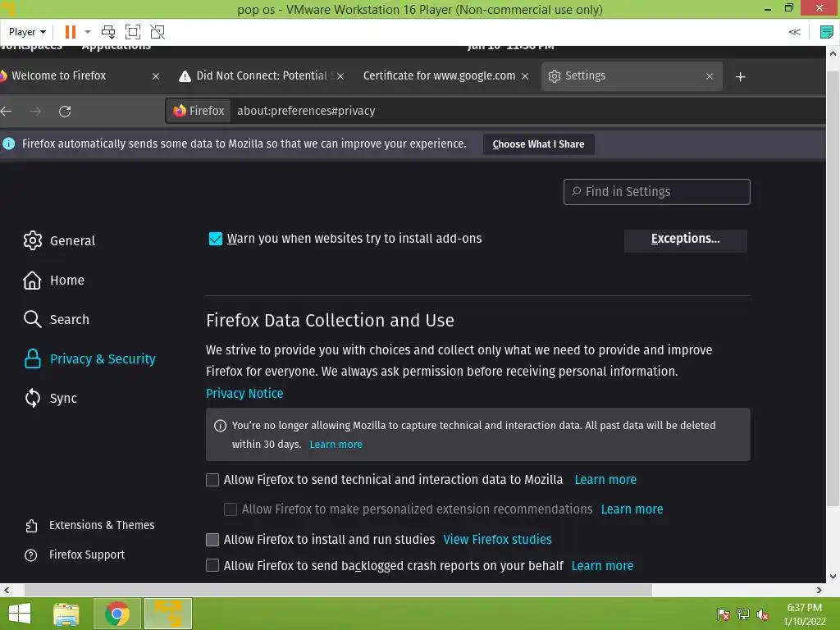Image resolution: width=840 pixels, height=630 pixels.
Task: Toggle VMware Unity mode icon
Action: point(157,32)
